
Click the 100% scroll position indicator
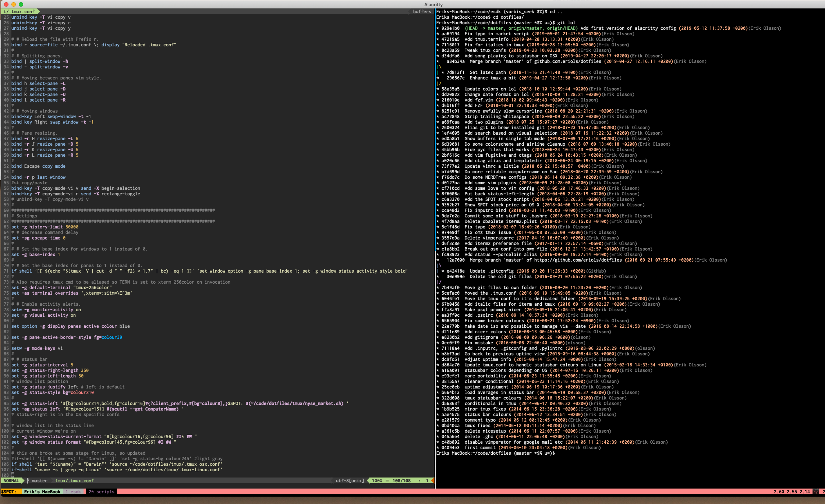(378, 480)
